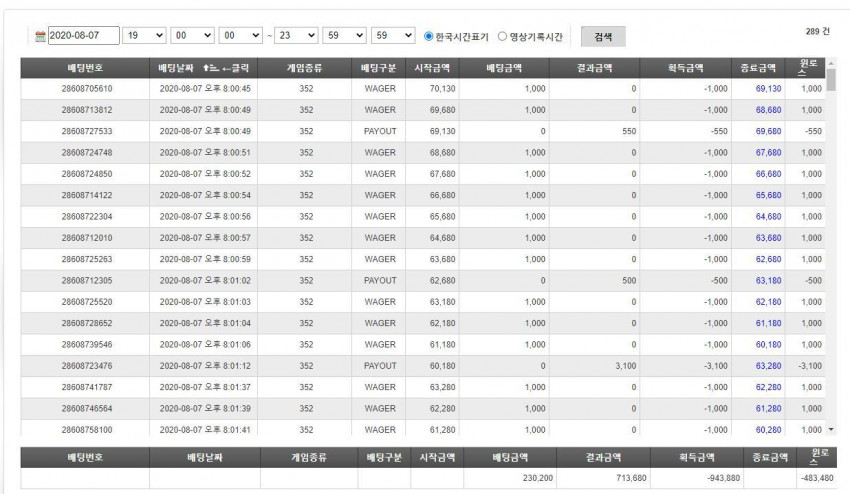Click PAYOUT in row 28608712305
850x494 pixels.
point(380,280)
